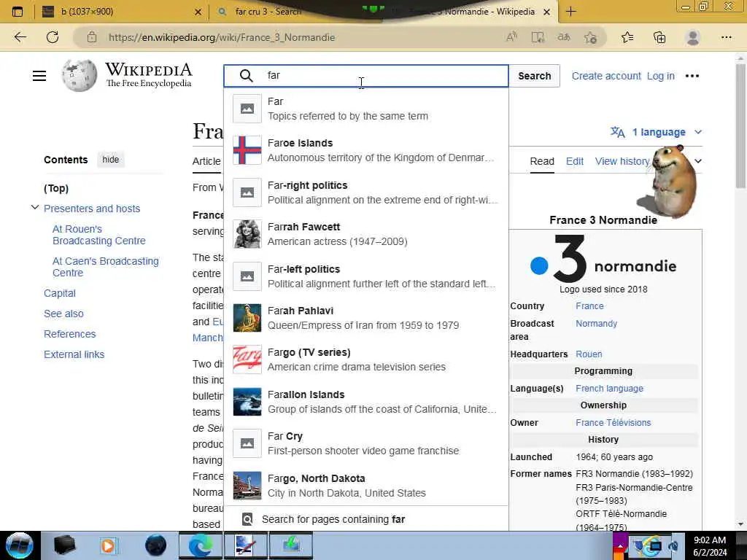Click magnifier icon in Wikipedia search box
This screenshot has width=747, height=560.
[247, 76]
